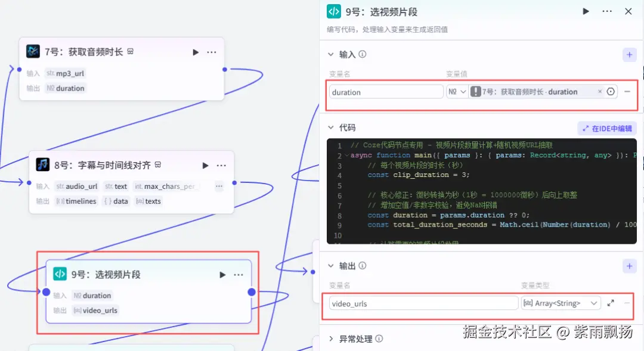Click the data output tag on node 8号
Viewport: 644px width, 351px height.
tap(116, 201)
